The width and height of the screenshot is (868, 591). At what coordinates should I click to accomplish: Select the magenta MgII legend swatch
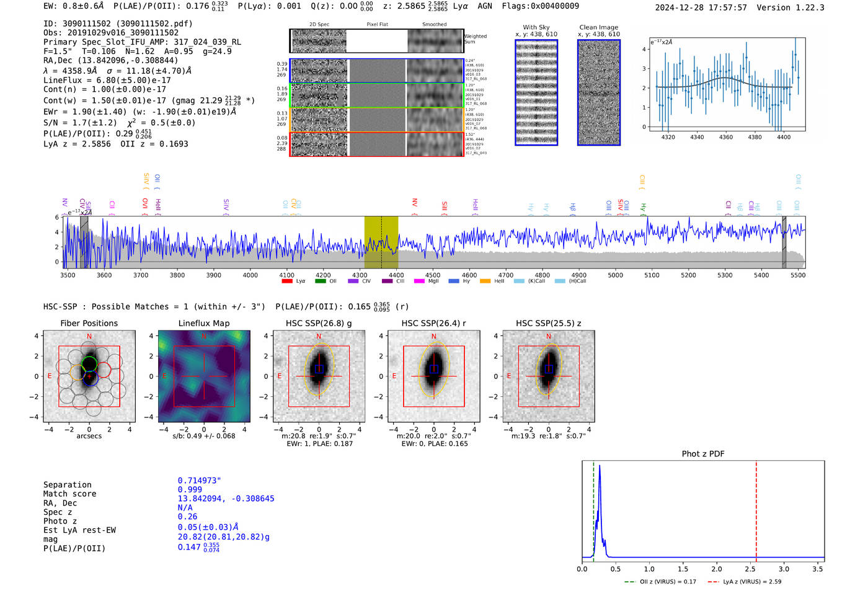click(419, 282)
